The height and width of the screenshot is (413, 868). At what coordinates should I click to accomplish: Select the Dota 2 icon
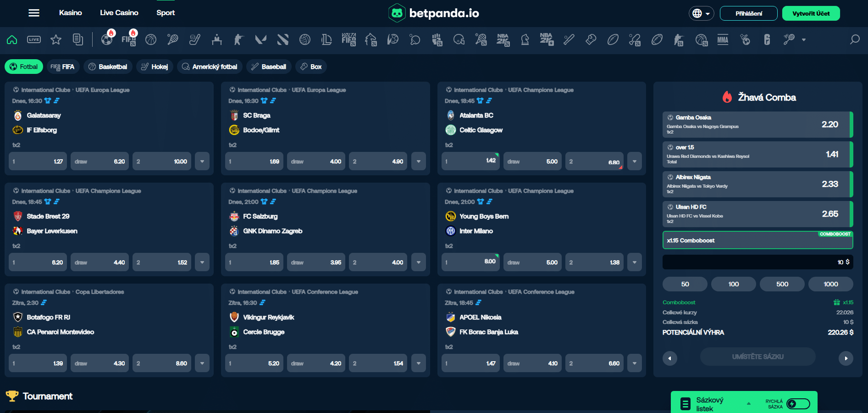tap(283, 40)
